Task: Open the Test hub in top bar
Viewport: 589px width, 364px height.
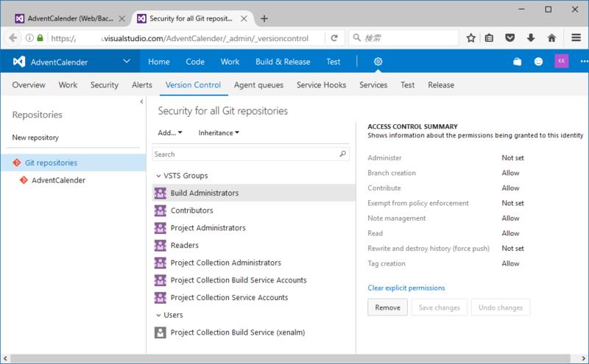Action: (x=334, y=62)
